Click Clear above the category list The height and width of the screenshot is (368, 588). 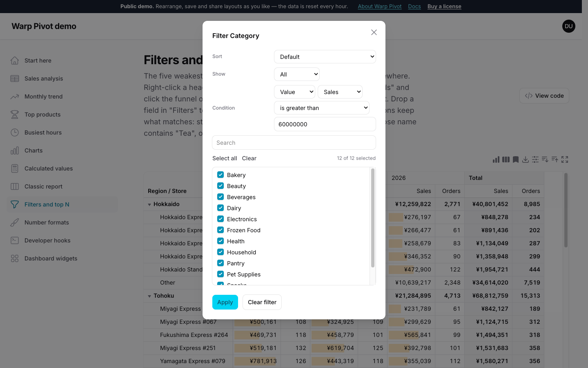pos(249,158)
